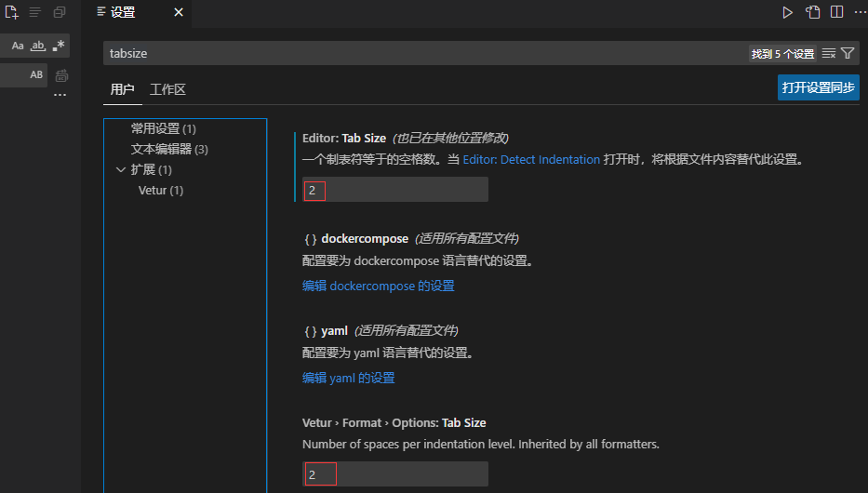The width and height of the screenshot is (868, 493).
Task: Toggle Preserve Case (AB) option
Action: 36,74
